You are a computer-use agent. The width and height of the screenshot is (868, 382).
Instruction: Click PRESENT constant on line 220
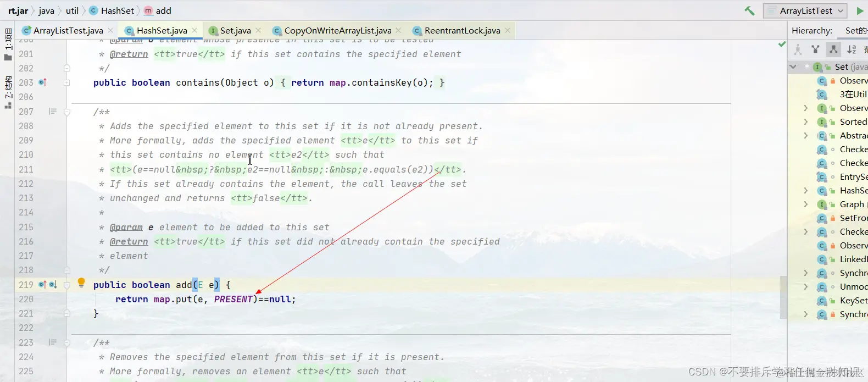[x=233, y=299]
